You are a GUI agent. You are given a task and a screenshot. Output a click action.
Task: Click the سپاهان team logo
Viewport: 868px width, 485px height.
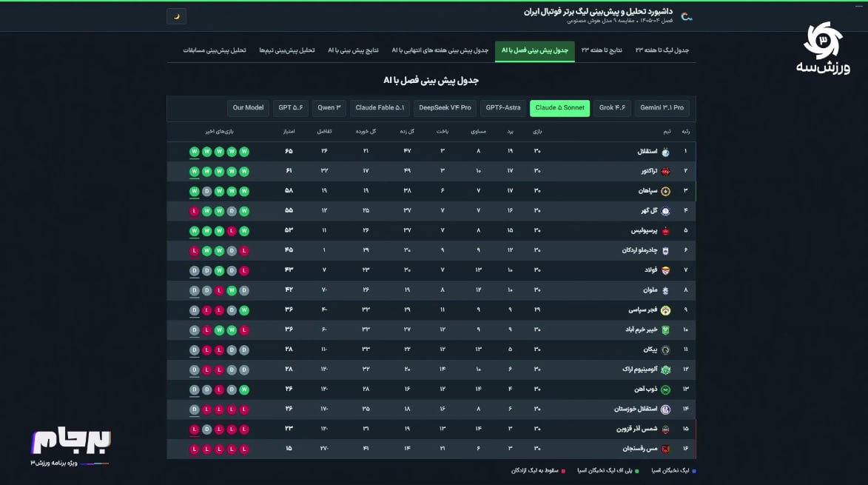pos(665,192)
